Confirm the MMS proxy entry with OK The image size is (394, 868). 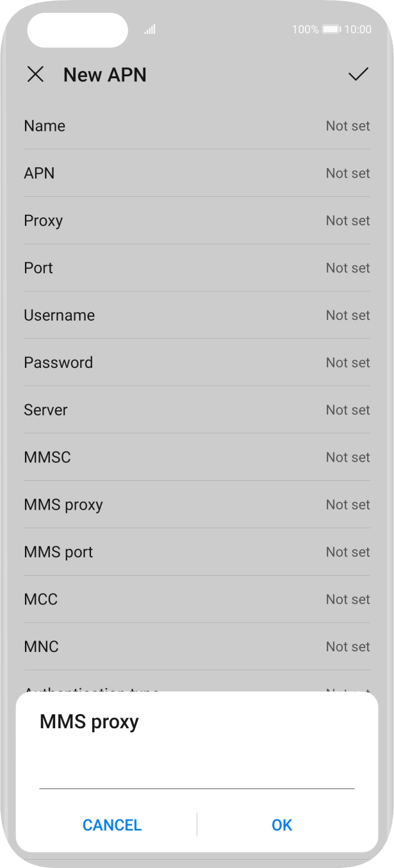[x=282, y=826]
